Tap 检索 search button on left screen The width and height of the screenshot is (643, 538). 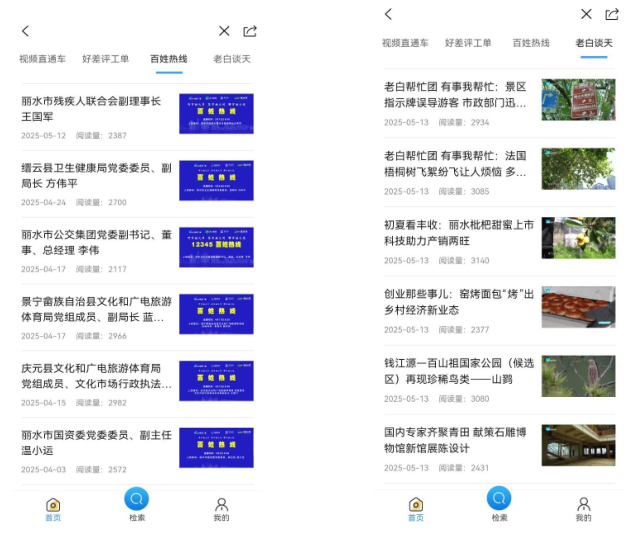(x=137, y=504)
